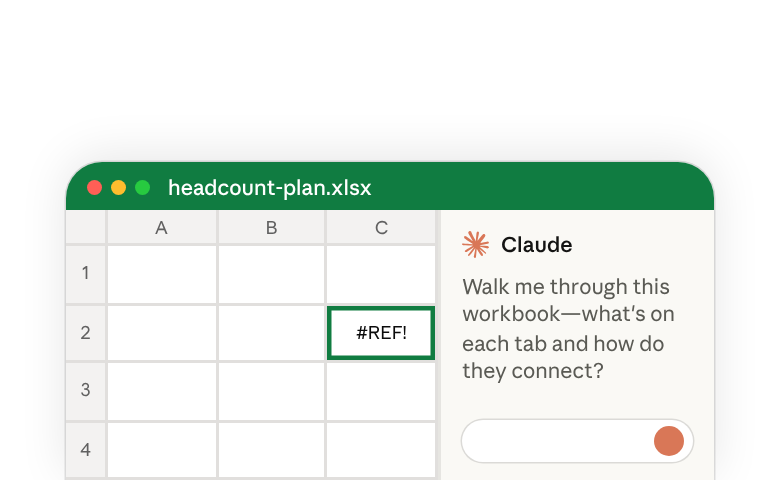Select row 2 header
780x480 pixels.
tap(86, 333)
